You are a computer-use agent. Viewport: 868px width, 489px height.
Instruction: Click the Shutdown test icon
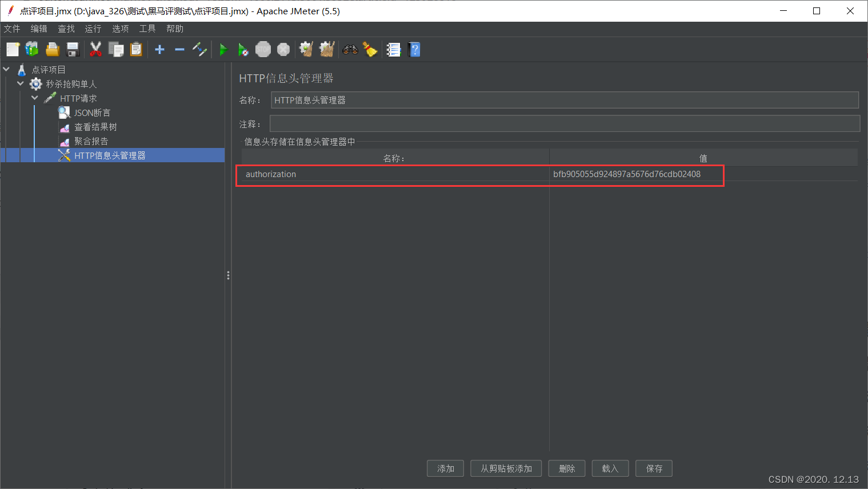283,49
